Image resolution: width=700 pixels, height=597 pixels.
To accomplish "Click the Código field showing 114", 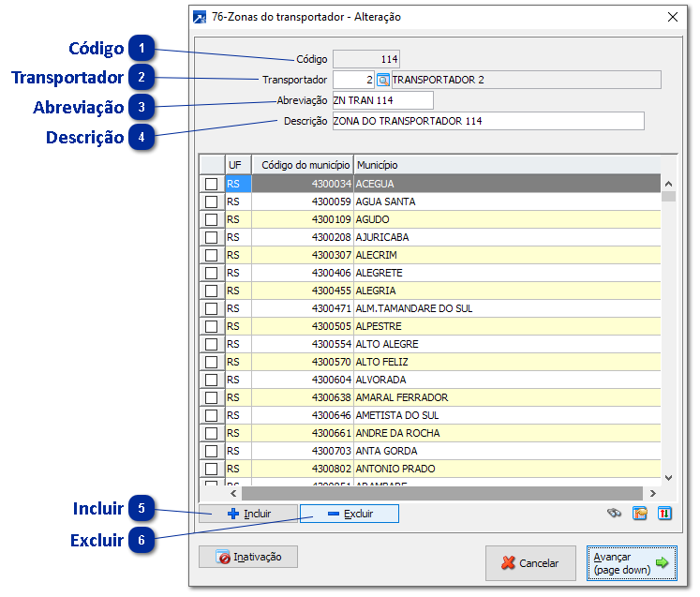I will [x=366, y=59].
